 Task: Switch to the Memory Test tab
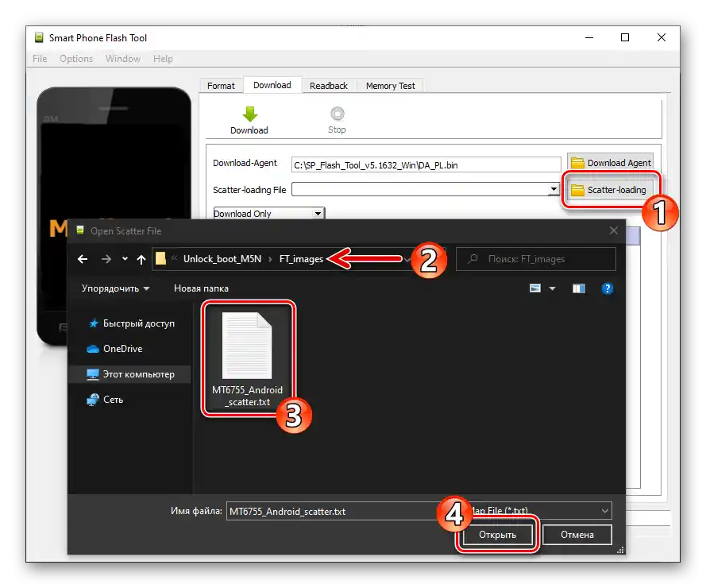pos(391,86)
